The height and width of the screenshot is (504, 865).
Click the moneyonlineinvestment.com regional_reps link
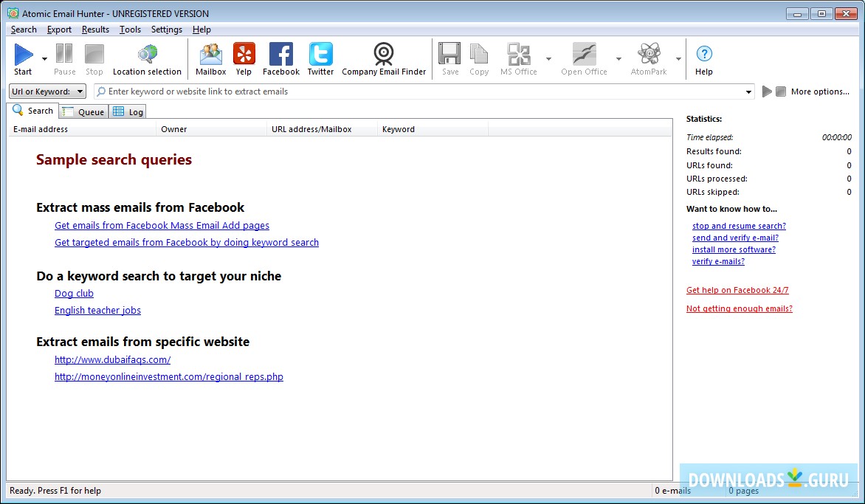click(x=169, y=376)
